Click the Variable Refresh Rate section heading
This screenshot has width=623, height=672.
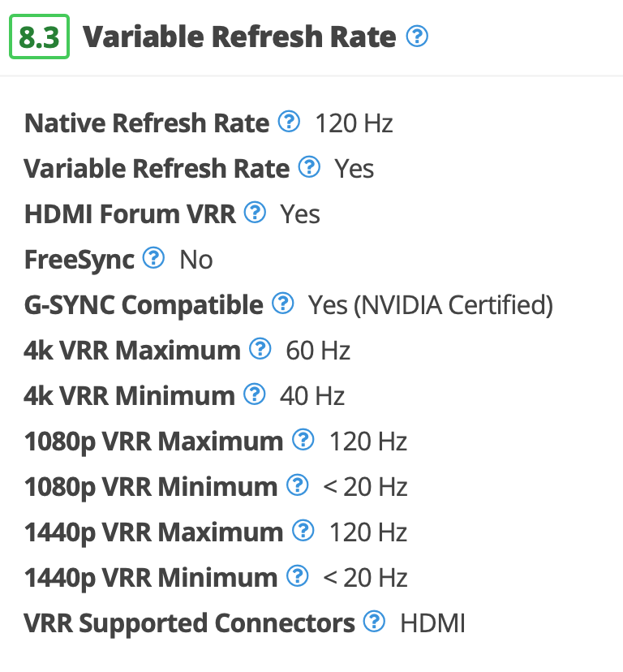point(239,37)
